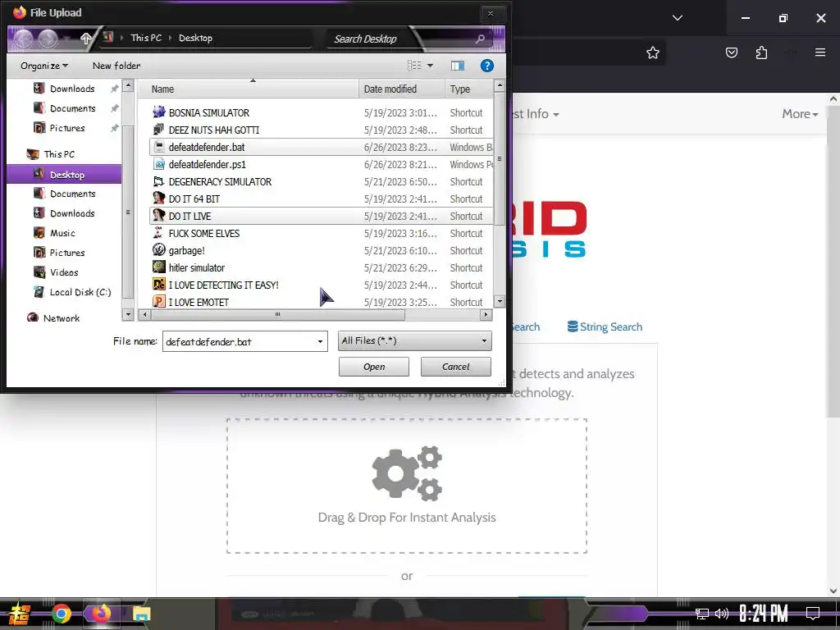Select Downloads in Quick access pinned list
Viewport: 840px width, 630px height.
click(x=72, y=89)
